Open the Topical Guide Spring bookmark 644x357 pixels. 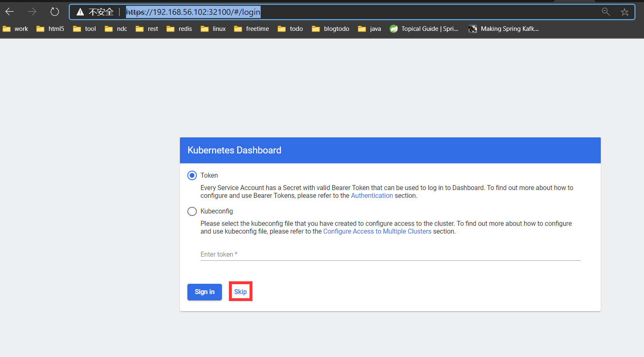424,29
